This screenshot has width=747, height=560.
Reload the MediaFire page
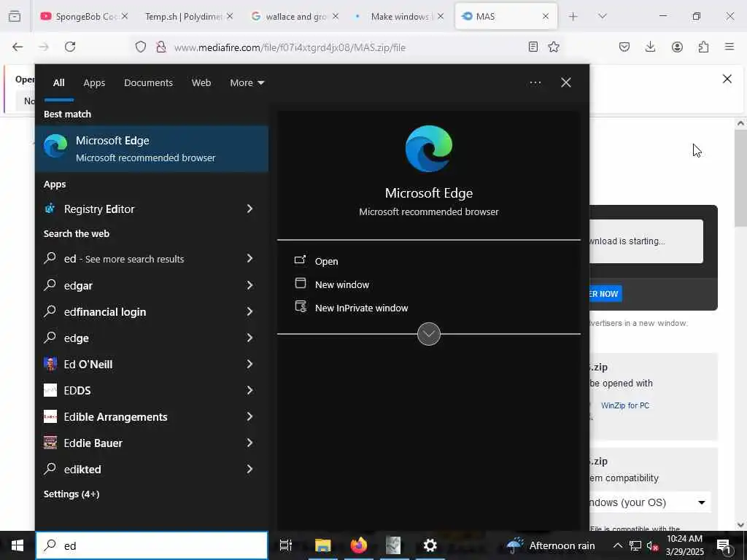pos(70,47)
